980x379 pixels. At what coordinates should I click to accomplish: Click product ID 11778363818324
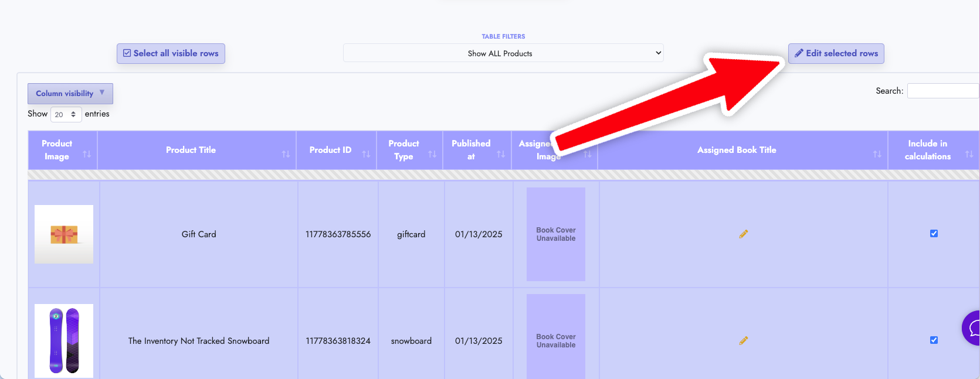click(338, 341)
